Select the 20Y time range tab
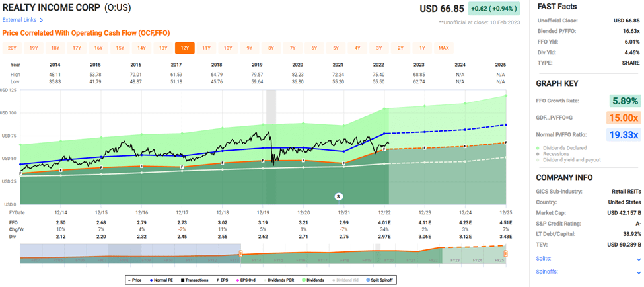 pyautogui.click(x=13, y=48)
